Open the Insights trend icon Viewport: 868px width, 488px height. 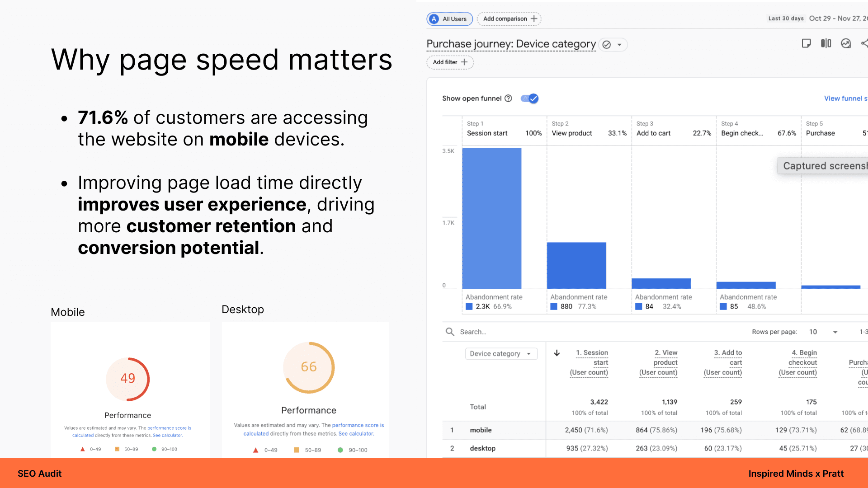click(x=846, y=43)
